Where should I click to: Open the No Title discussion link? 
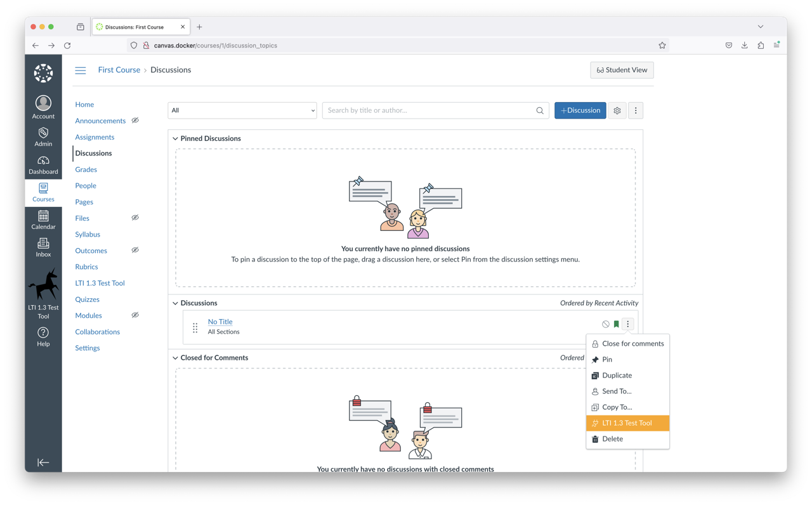[x=220, y=322]
